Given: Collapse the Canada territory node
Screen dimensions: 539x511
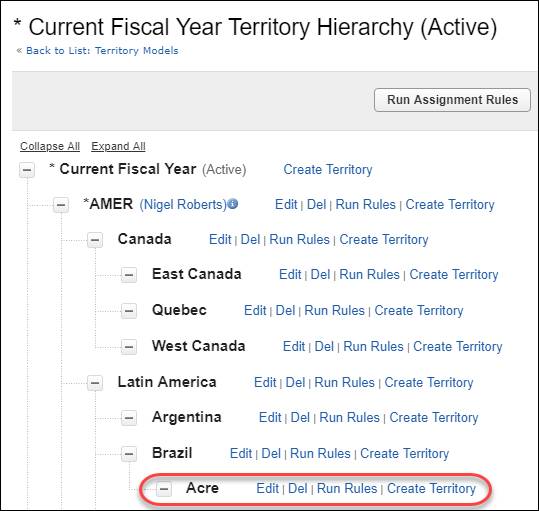Looking at the screenshot, I should coord(95,240).
